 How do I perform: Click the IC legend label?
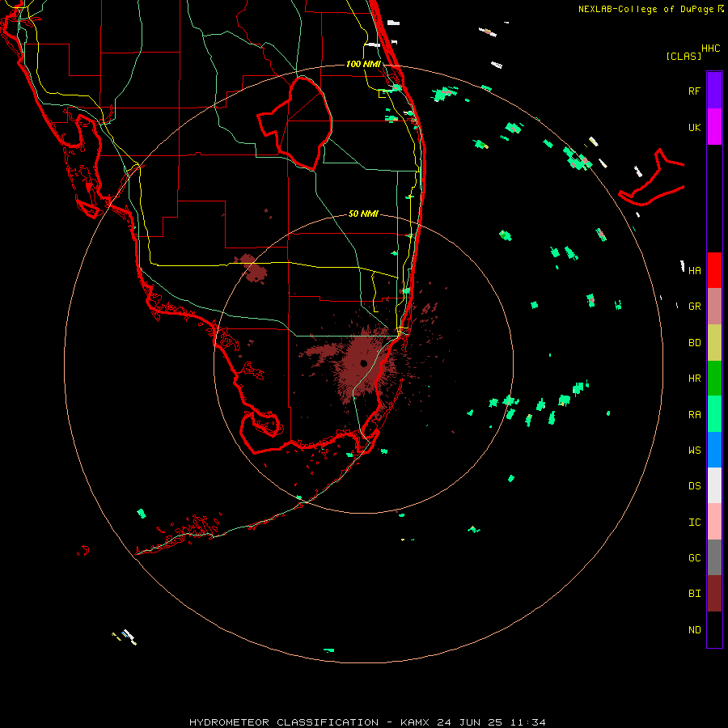694,522
